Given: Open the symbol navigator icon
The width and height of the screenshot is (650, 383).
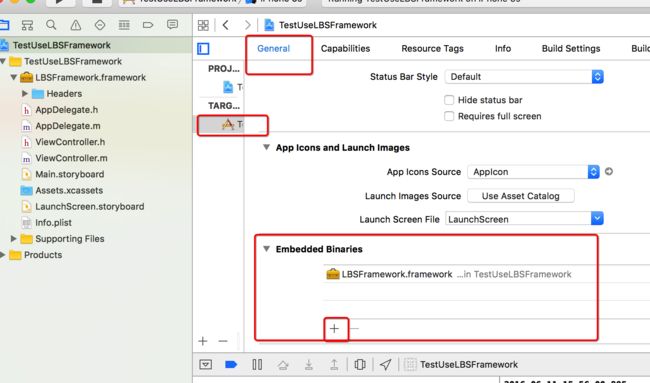Looking at the screenshot, I should point(27,25).
